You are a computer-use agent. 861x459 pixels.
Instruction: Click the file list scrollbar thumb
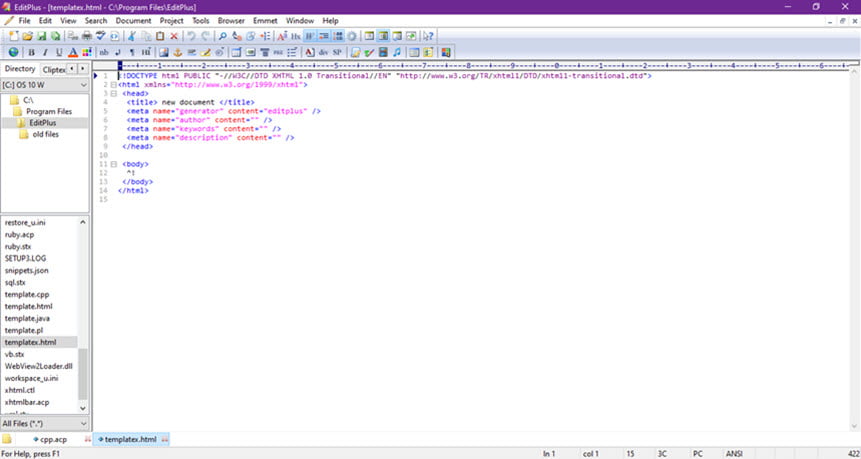pyautogui.click(x=83, y=374)
